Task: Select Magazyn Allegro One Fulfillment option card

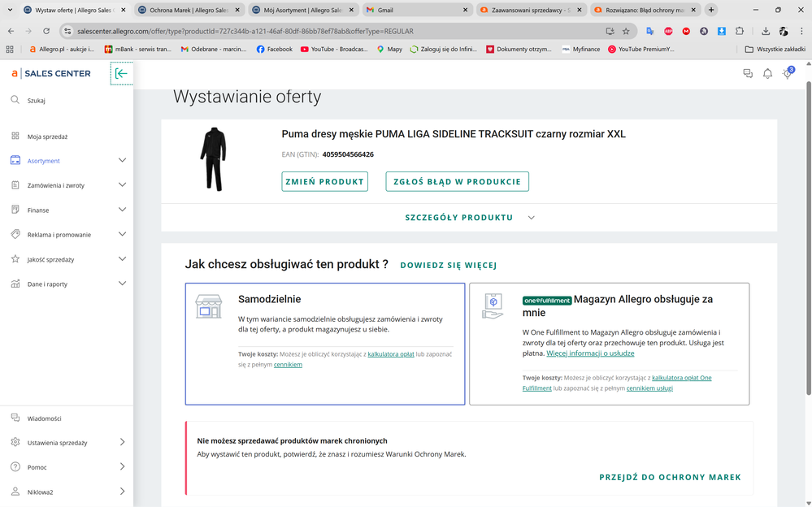Action: pos(610,344)
